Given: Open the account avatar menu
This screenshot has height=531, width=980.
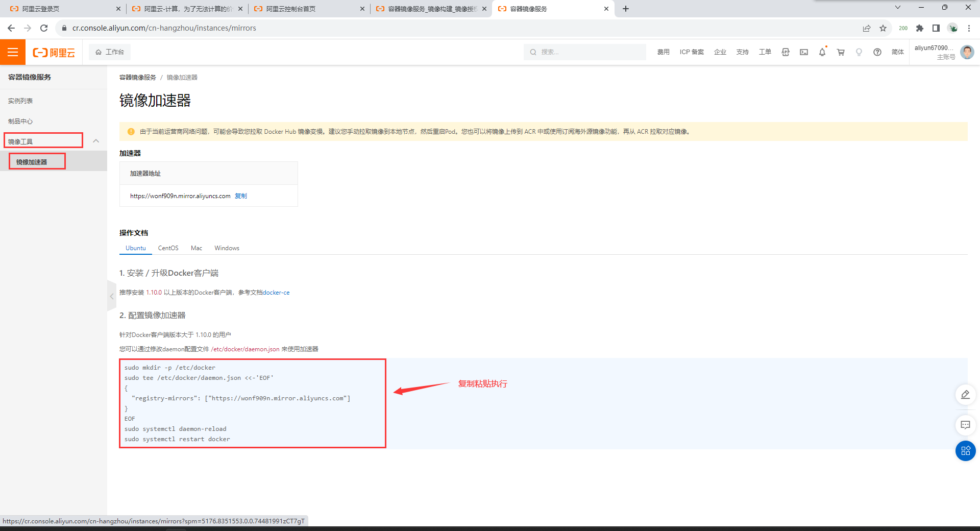Looking at the screenshot, I should coord(967,52).
